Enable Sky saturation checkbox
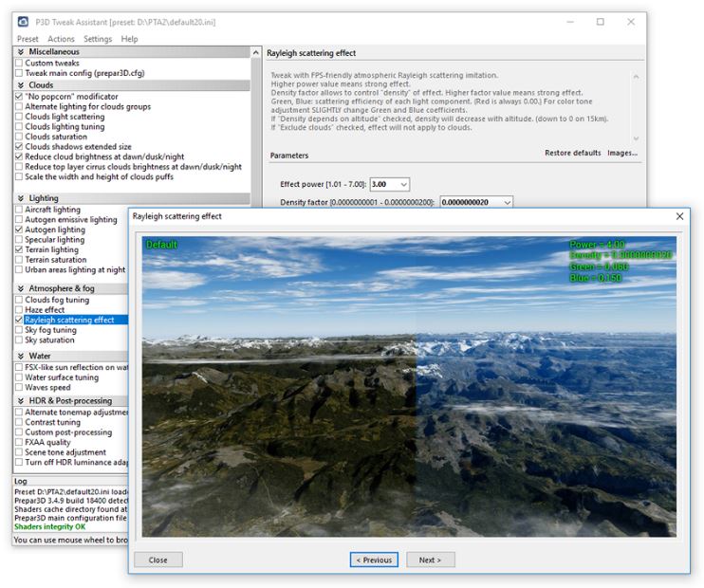Screen dimensions: 704x588 pyautogui.click(x=19, y=340)
